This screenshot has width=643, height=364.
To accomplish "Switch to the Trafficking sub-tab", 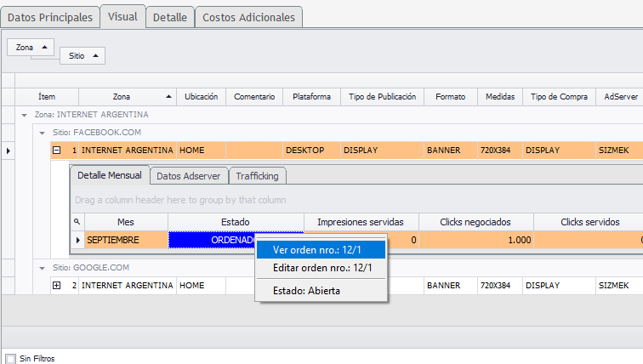I will tap(258, 176).
